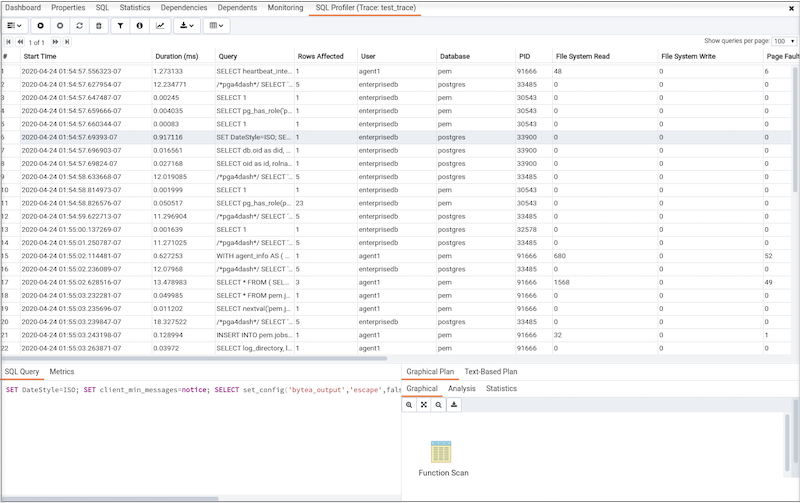Select the Text-Based Plan tab

[491, 372]
